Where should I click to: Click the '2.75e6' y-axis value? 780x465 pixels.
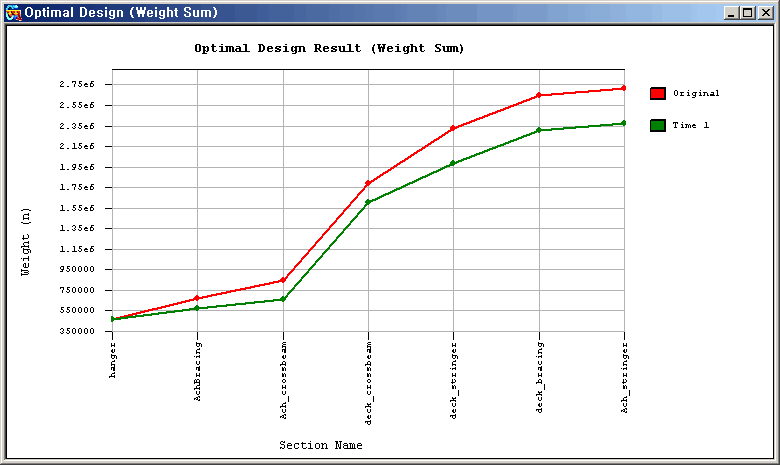77,85
